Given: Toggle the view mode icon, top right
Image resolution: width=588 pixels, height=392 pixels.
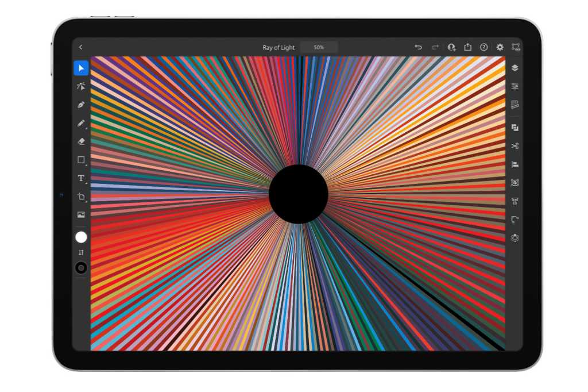Looking at the screenshot, I should point(516,47).
